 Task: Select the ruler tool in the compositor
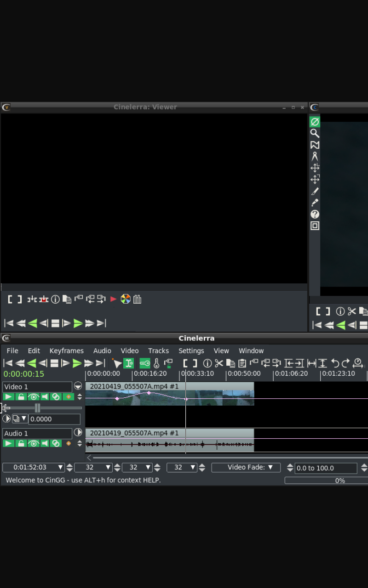(x=315, y=157)
